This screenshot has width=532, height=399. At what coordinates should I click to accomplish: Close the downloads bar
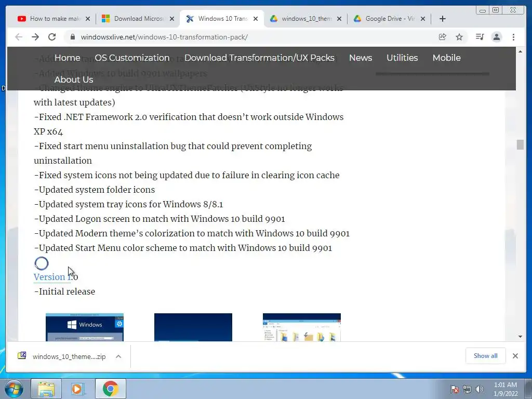(515, 355)
